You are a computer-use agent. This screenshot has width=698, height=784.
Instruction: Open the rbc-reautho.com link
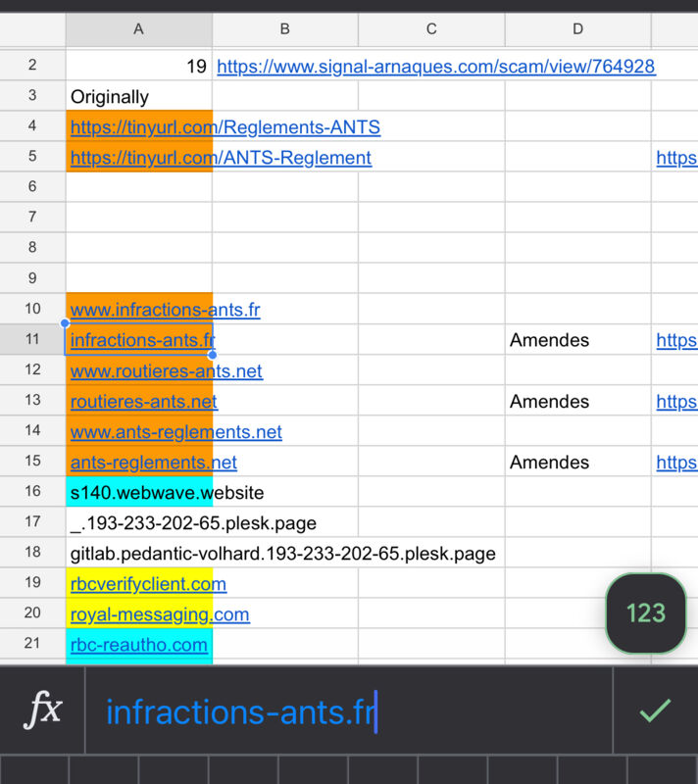coord(139,645)
